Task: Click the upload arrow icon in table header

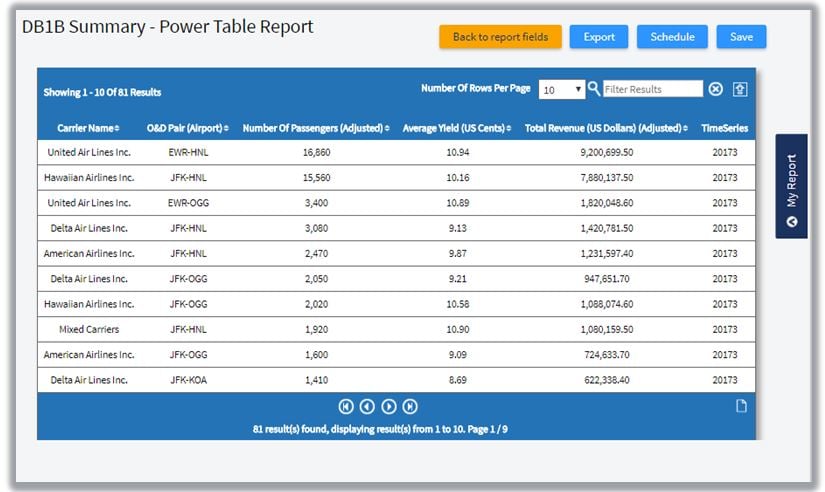Action: tap(740, 89)
